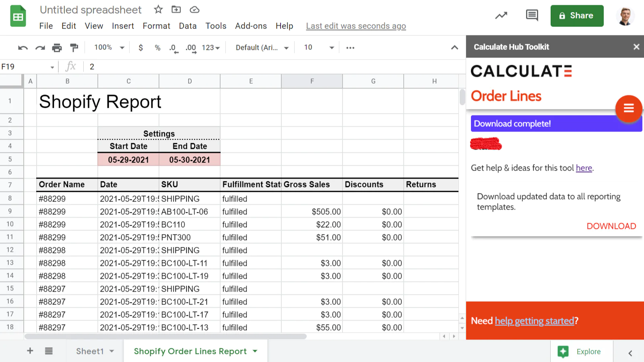
Task: Click into the formula bar
Action: [x=274, y=67]
